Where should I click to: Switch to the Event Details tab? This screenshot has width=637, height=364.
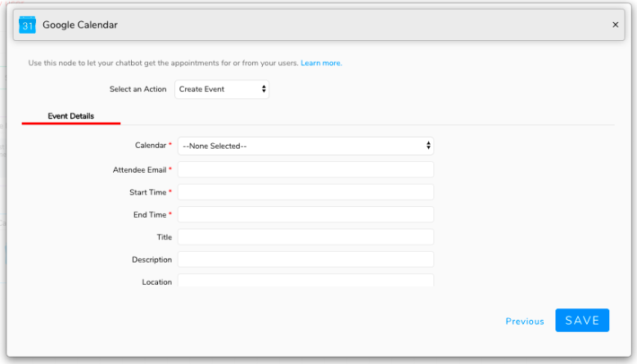[x=70, y=116]
